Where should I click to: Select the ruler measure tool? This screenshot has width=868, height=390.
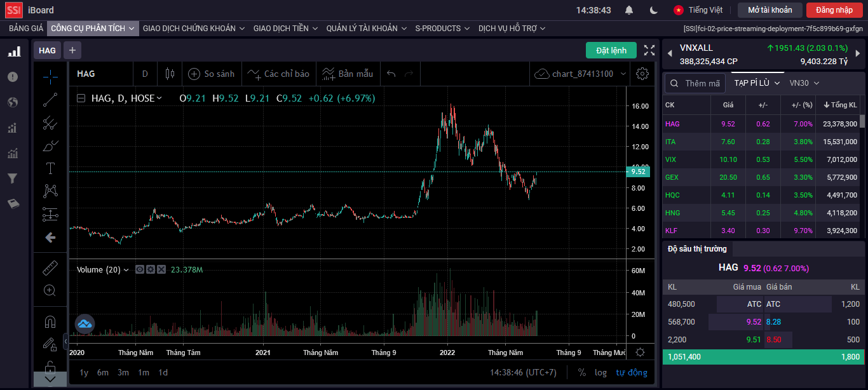(50, 268)
